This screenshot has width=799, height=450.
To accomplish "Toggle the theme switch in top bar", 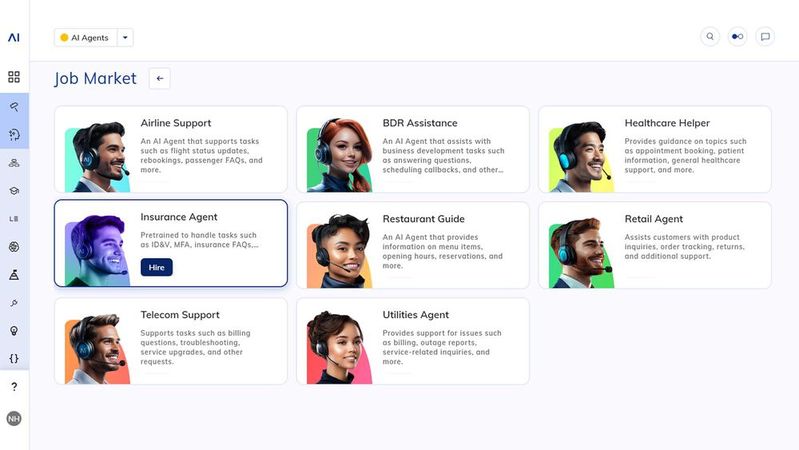I will [x=737, y=37].
